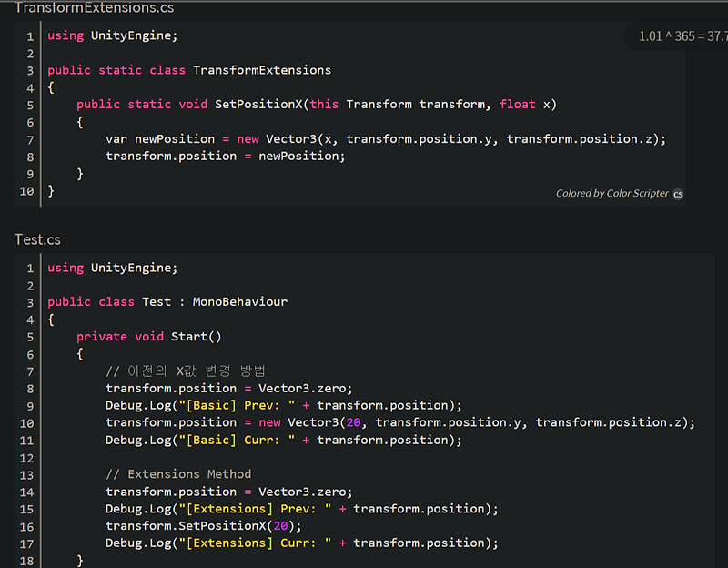Click the Debug.Log '[Basic] Prev:' line

click(284, 405)
